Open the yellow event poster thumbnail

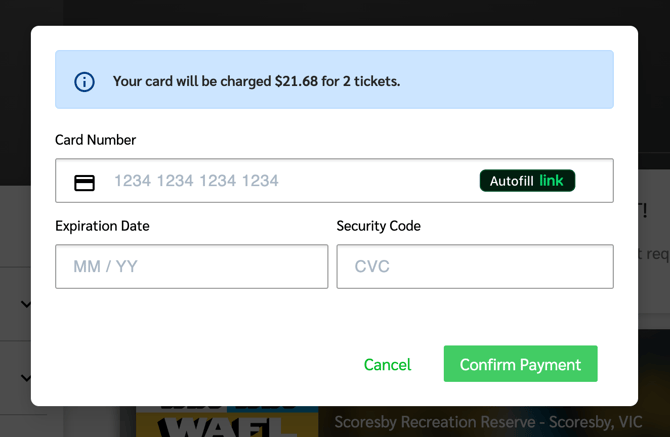(226, 422)
